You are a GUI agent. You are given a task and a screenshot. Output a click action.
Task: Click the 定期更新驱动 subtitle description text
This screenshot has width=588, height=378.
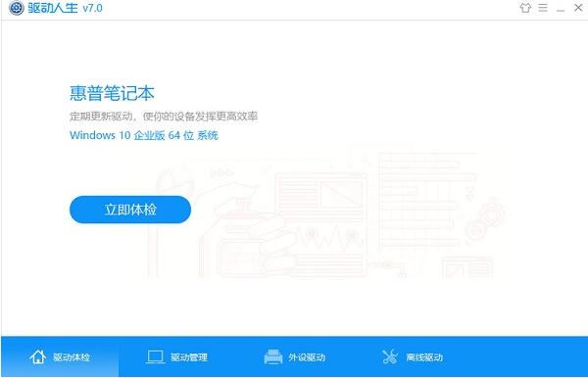pyautogui.click(x=164, y=117)
